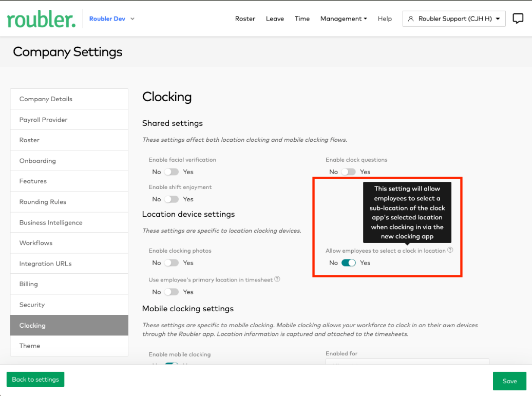
Task: Click the roubler logo
Action: tap(41, 20)
